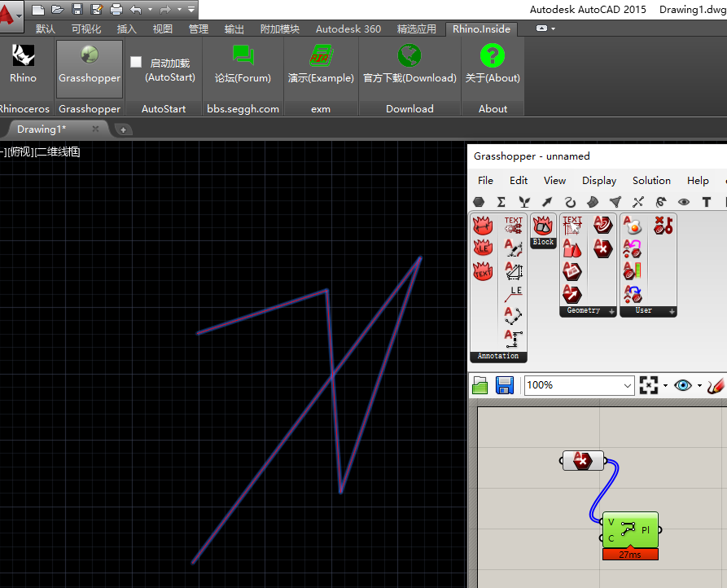Close the Drawing1* document tab
The height and width of the screenshot is (588, 727).
coord(95,129)
